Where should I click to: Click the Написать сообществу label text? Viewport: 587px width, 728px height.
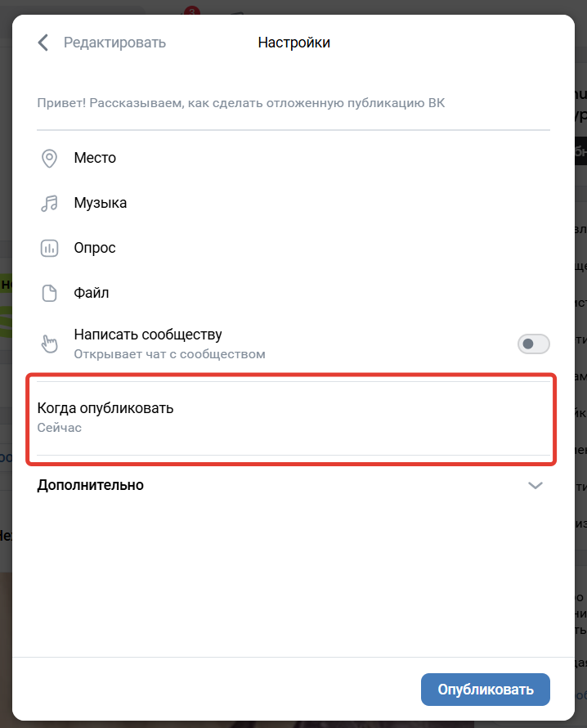148,335
